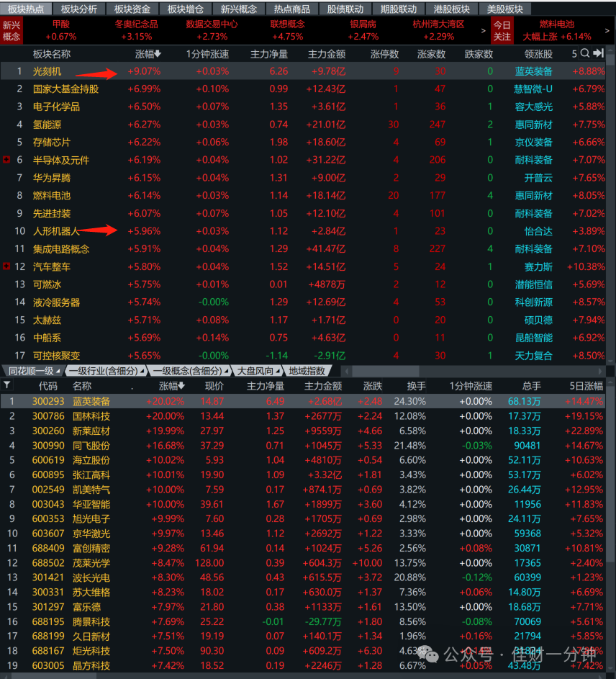Click leading stock 赛力斯
The image size is (616, 679).
coord(538,266)
